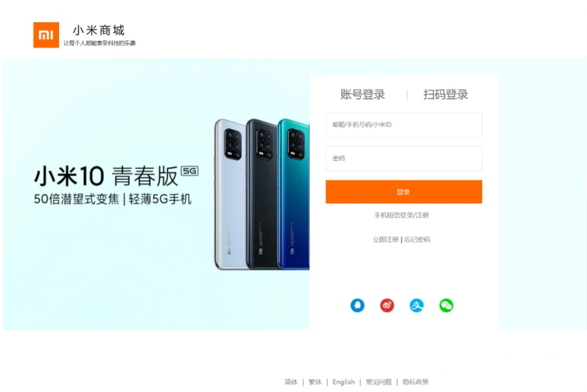Viewport: 587px width, 392px height.
Task: Open 常见问题 footer link
Action: [379, 382]
